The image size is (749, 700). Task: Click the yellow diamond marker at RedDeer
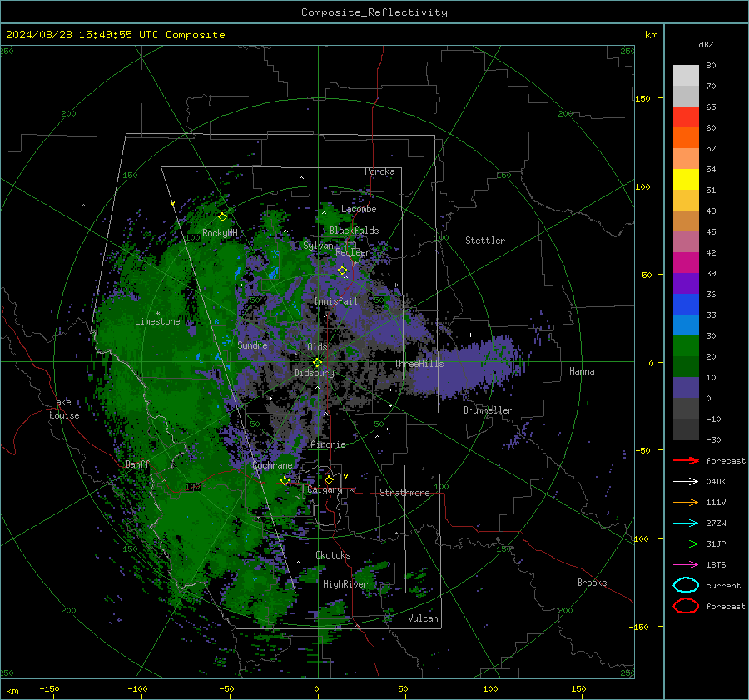pyautogui.click(x=342, y=271)
